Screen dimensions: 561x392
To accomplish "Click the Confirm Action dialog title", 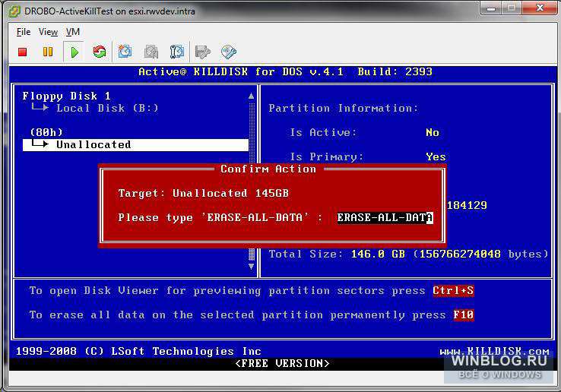I will [268, 169].
